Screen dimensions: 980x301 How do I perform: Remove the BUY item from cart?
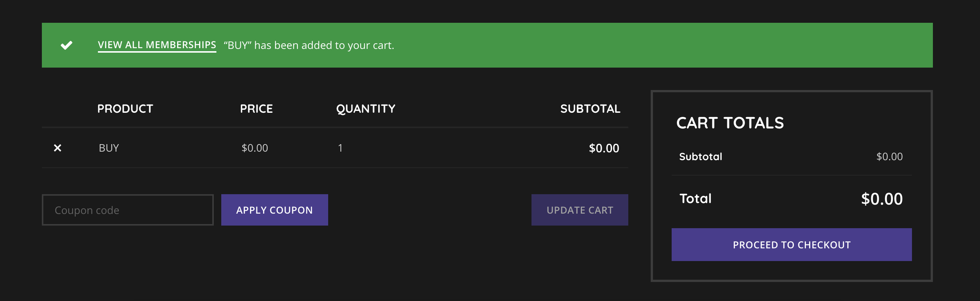point(58,148)
